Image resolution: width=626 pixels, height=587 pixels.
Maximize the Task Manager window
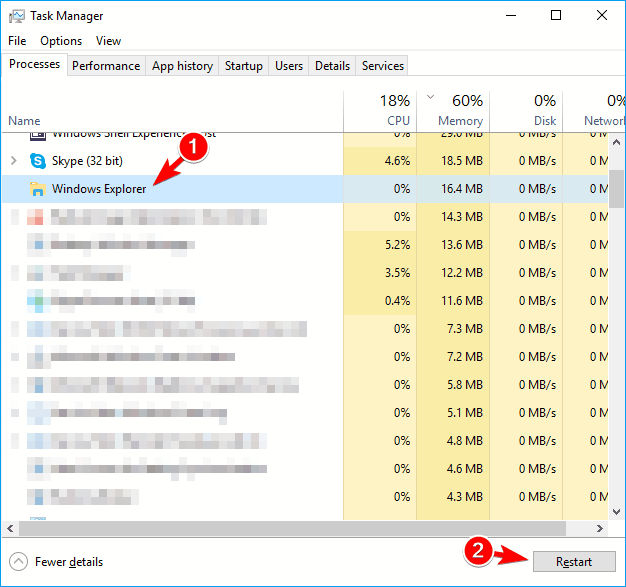(556, 16)
